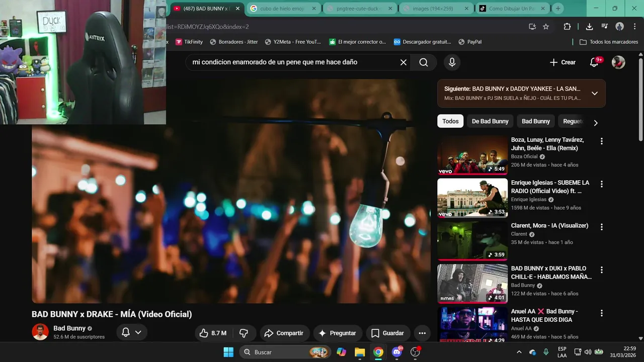Click the YouTube search magnifier button

pyautogui.click(x=424, y=62)
